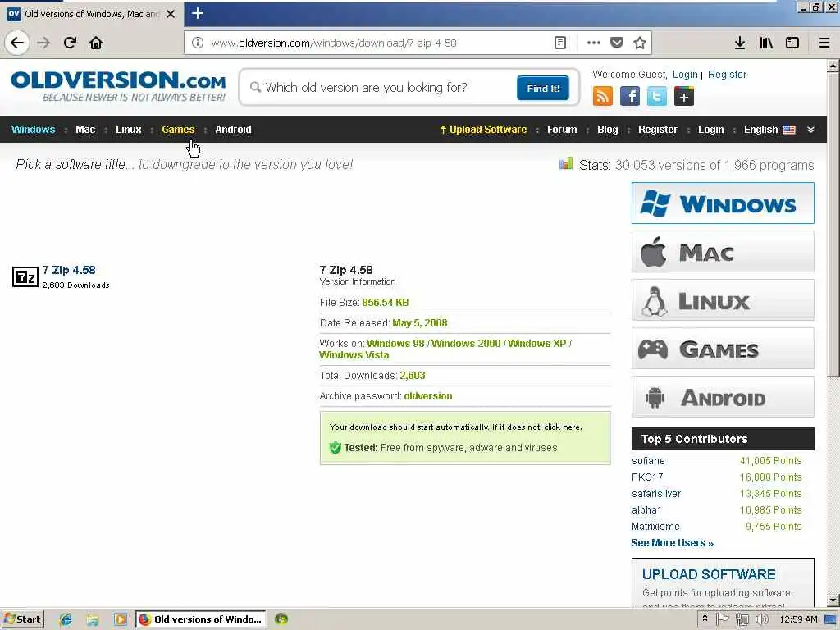Launch Internet Explorer from taskbar
This screenshot has width=840, height=630.
tap(66, 619)
